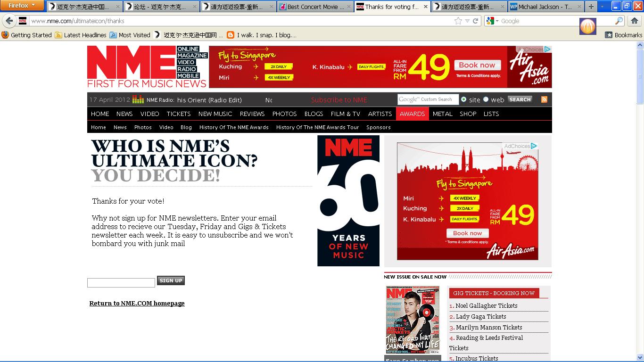
Task: Go to the Firefox home page icon
Action: [x=635, y=21]
